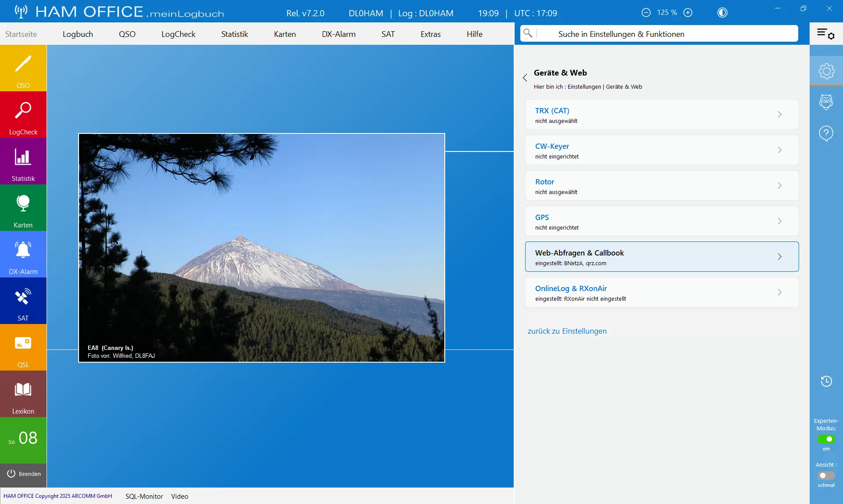843x504 pixels.
Task: Open LogCheck magnifier tile
Action: point(23,115)
